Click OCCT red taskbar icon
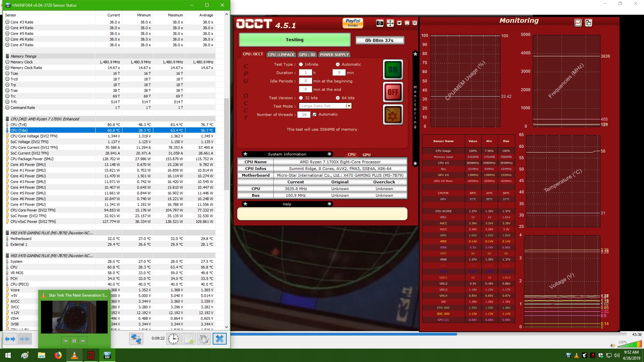The image size is (644, 362). [91, 355]
